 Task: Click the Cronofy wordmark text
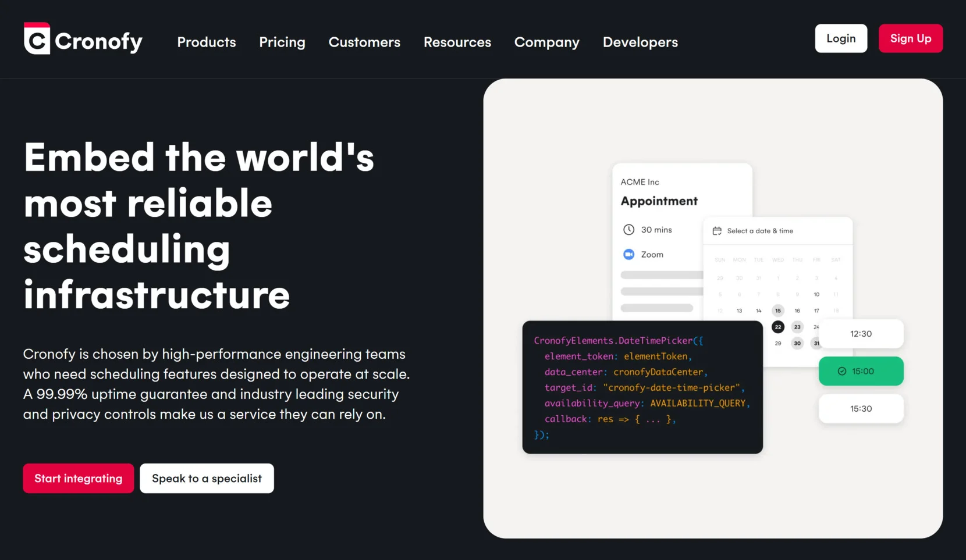[x=98, y=41]
